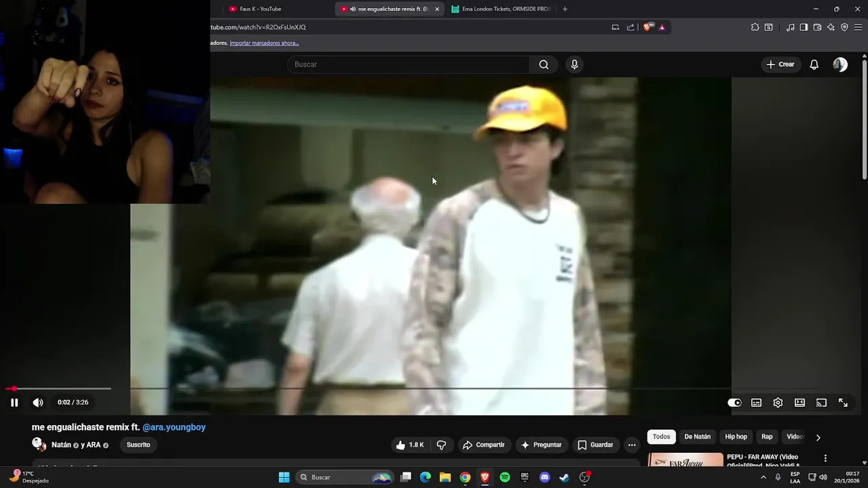Open Brave Wallet icon

817,27
